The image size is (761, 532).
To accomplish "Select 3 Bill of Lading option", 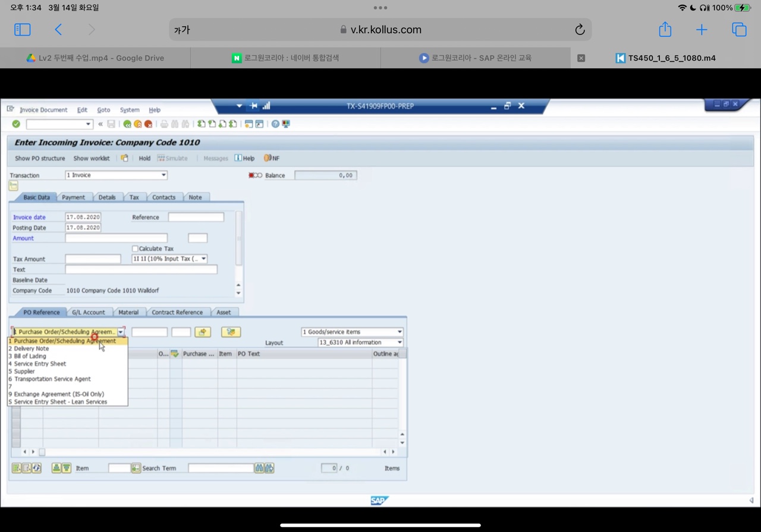I will (x=67, y=356).
